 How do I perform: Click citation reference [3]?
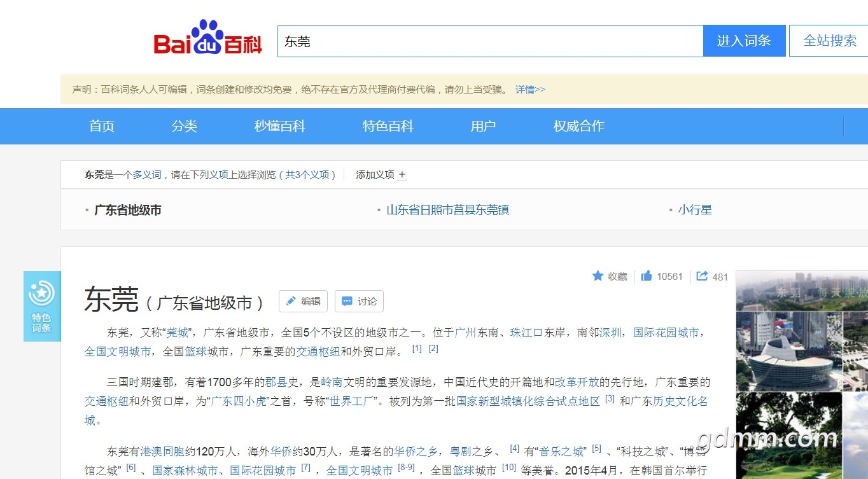tap(610, 399)
